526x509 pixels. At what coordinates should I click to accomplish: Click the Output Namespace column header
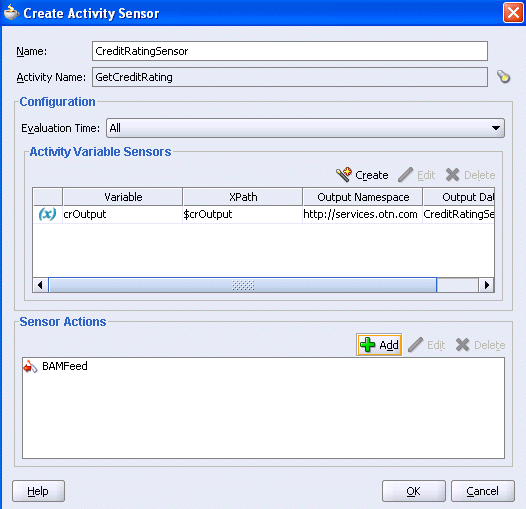click(x=363, y=197)
